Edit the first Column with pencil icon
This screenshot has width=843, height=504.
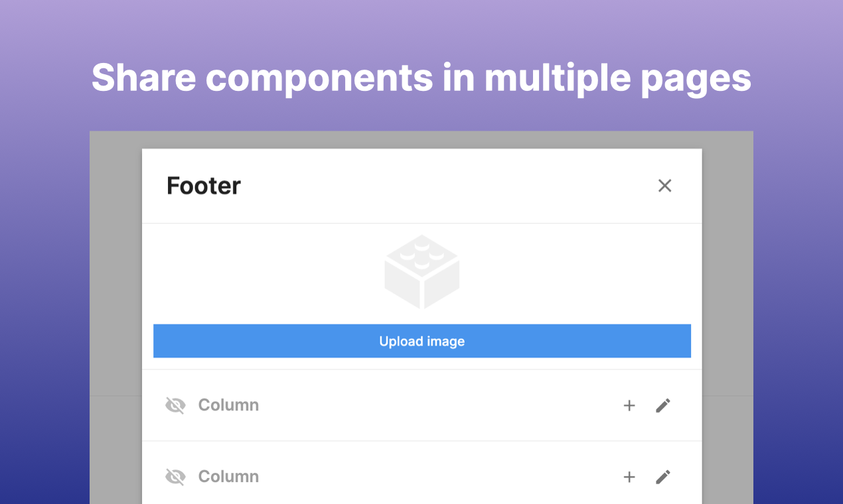click(x=663, y=405)
